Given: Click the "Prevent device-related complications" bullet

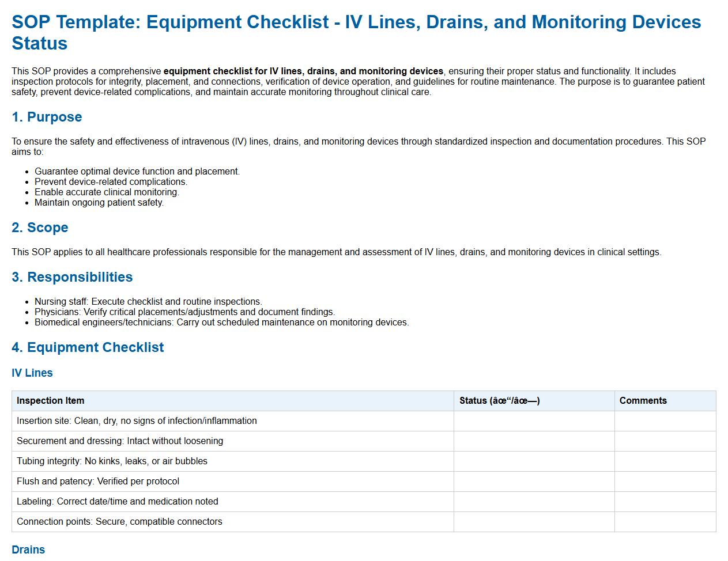Looking at the screenshot, I should pos(111,182).
